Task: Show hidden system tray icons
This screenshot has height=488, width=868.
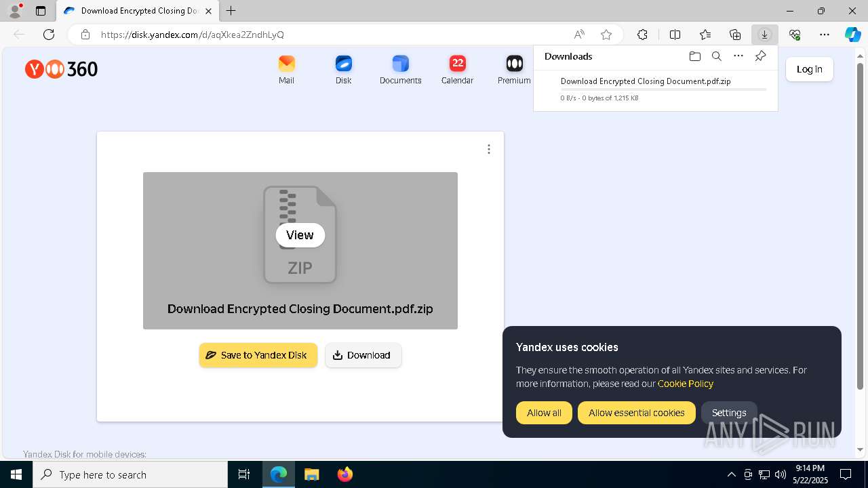Action: 731,474
